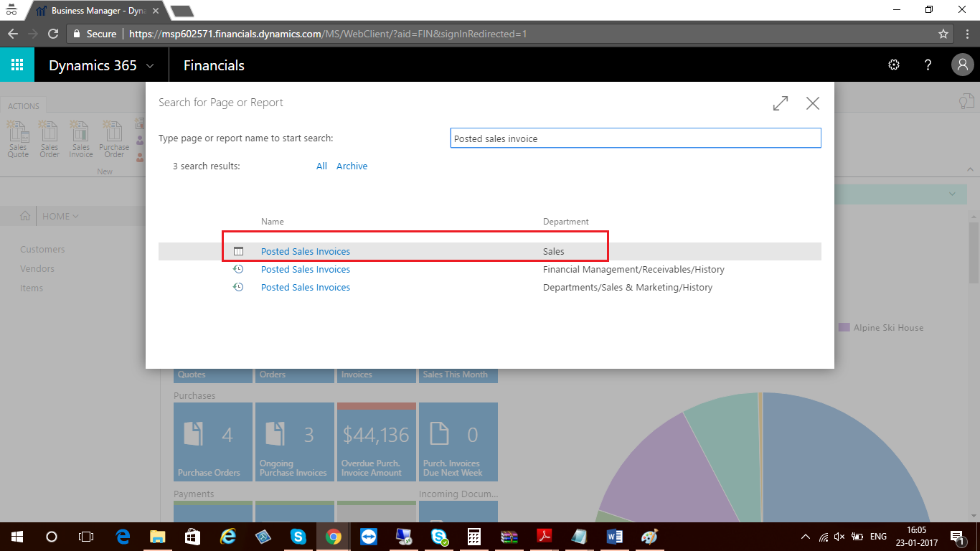The width and height of the screenshot is (980, 551).
Task: Click the Department column header in results
Action: pos(566,222)
